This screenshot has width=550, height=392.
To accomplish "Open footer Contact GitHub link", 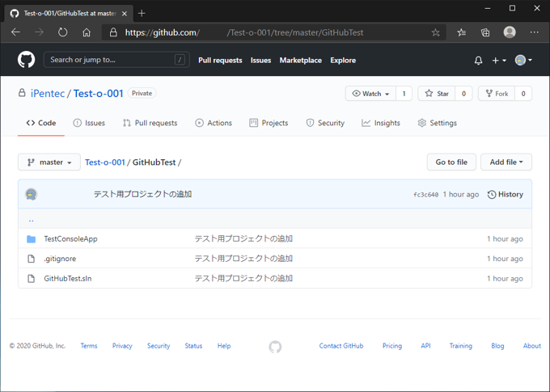I will coord(341,346).
